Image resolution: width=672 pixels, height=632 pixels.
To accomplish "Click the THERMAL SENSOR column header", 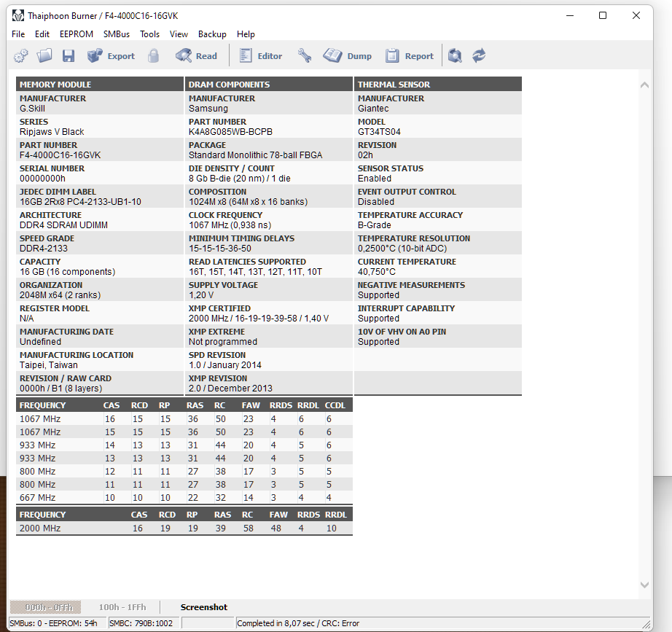I will pos(438,84).
